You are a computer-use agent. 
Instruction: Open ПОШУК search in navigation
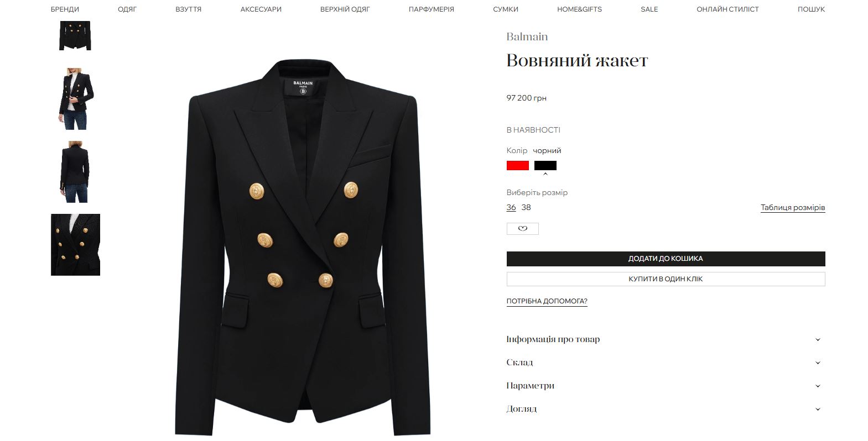coord(811,9)
